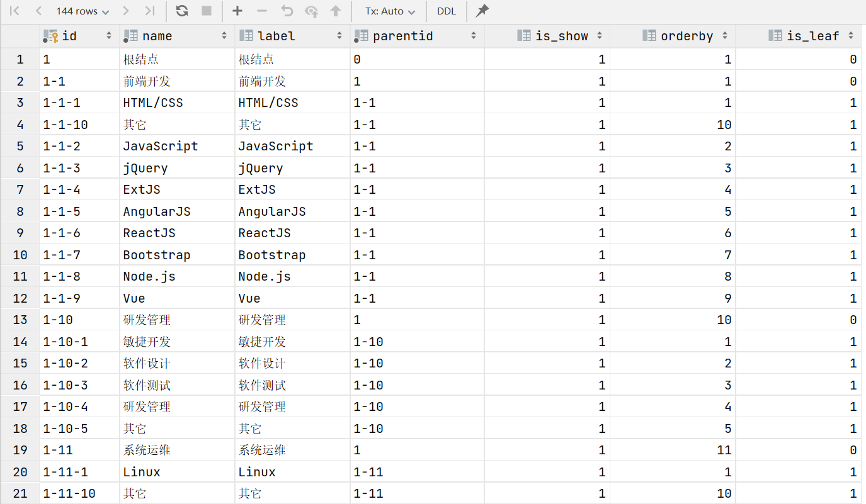Select the name cell 'JavaScript'
This screenshot has height=504, width=866.
177,146
